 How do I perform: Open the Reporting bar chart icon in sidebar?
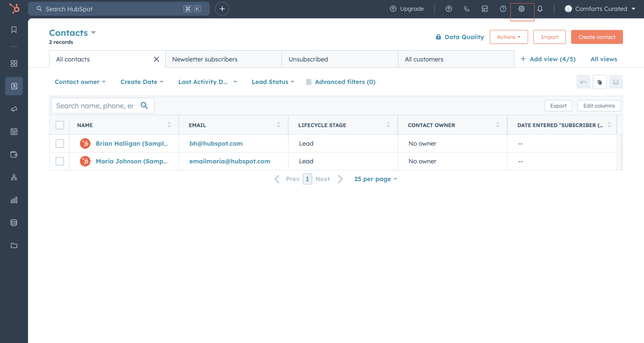14,200
